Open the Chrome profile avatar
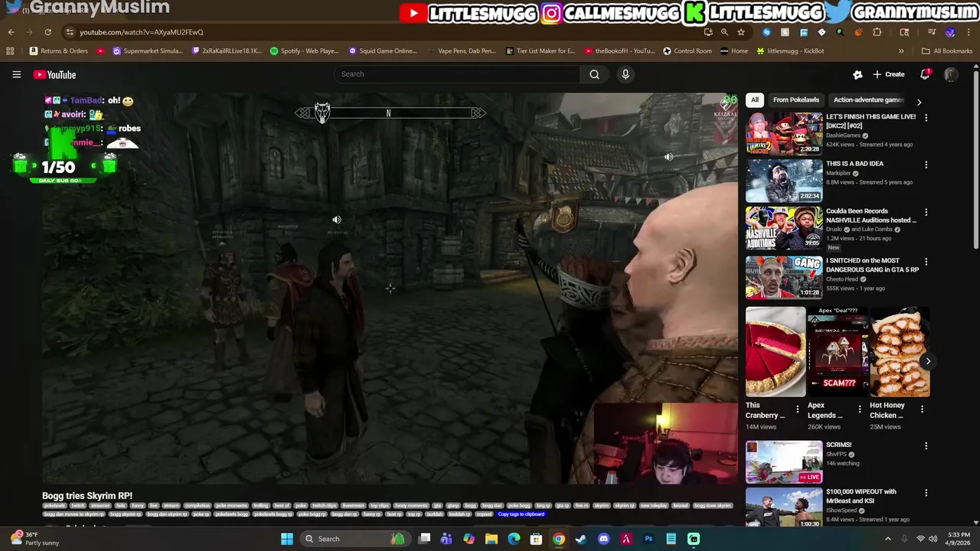Viewport: 980px width, 551px height. (950, 32)
